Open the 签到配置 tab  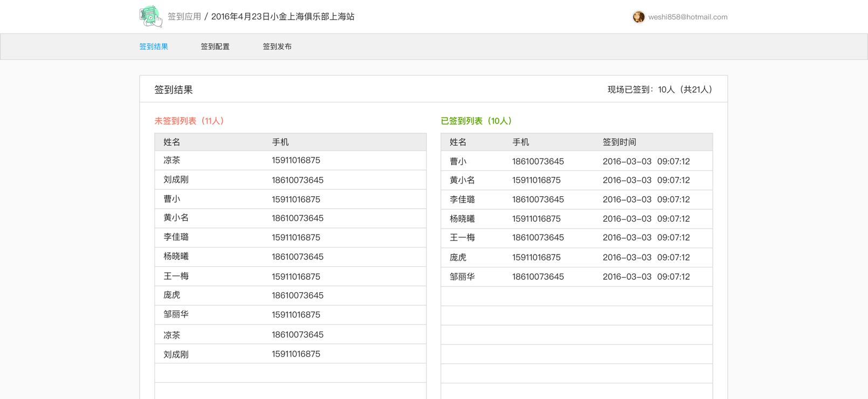pyautogui.click(x=215, y=47)
